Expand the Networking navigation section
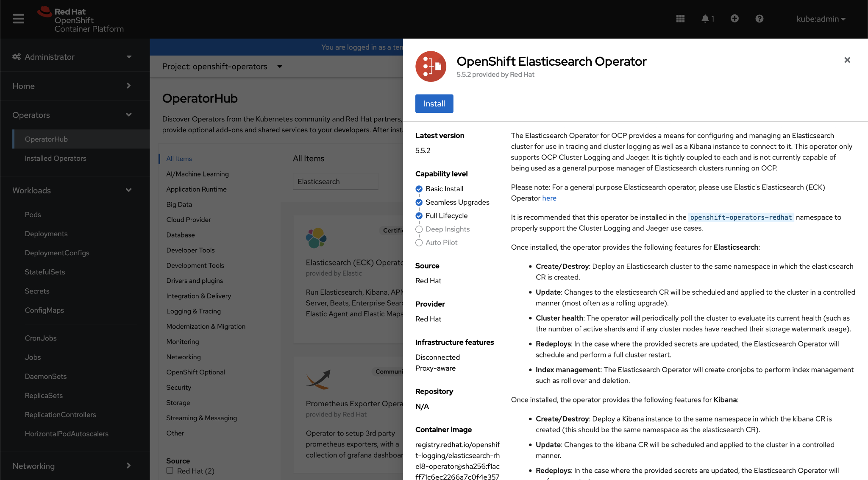 75,466
